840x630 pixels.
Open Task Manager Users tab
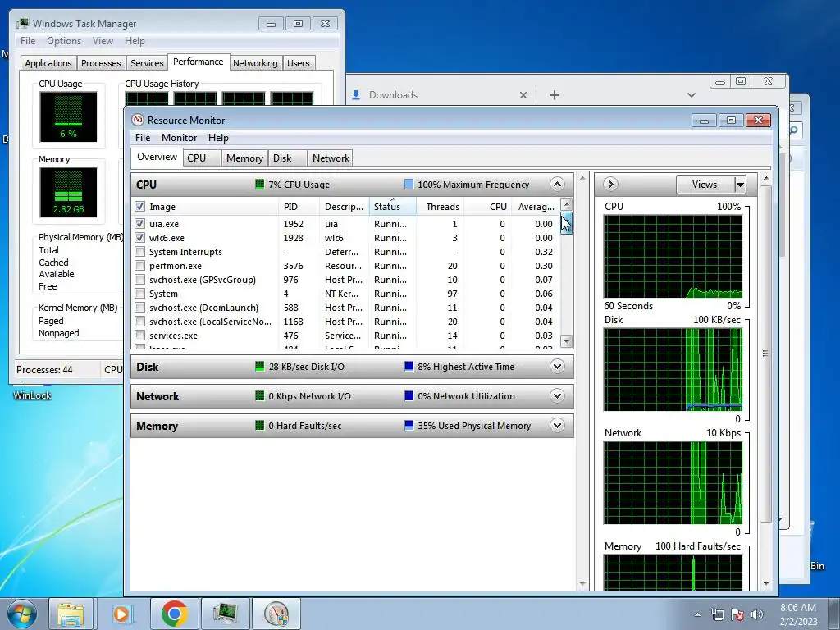point(299,63)
